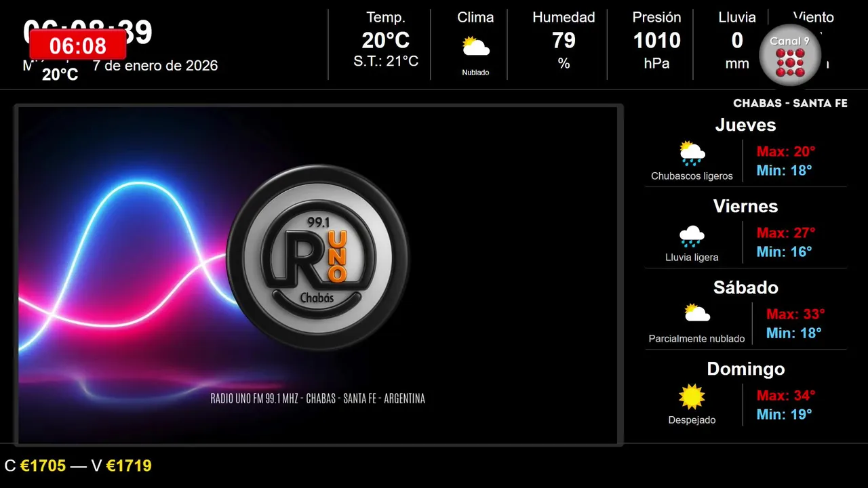This screenshot has height=488, width=868.
Task: Click the Sábado partly cloudy icon
Action: point(696,313)
